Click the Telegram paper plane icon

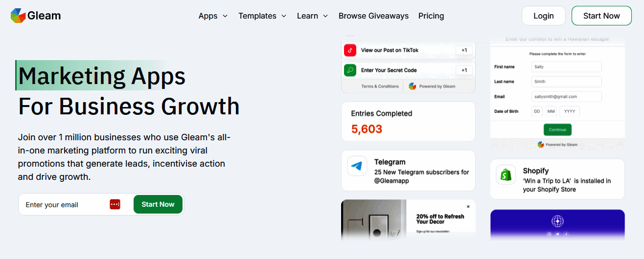coord(357,166)
